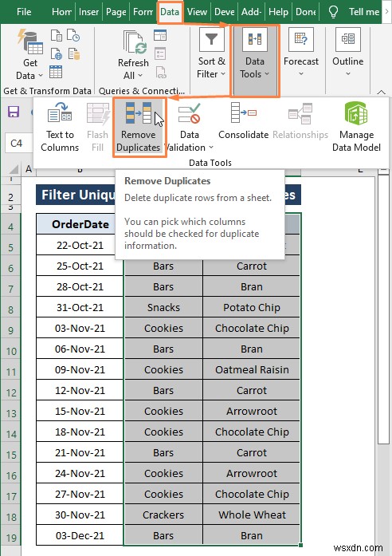Select the Data tab

[170, 12]
